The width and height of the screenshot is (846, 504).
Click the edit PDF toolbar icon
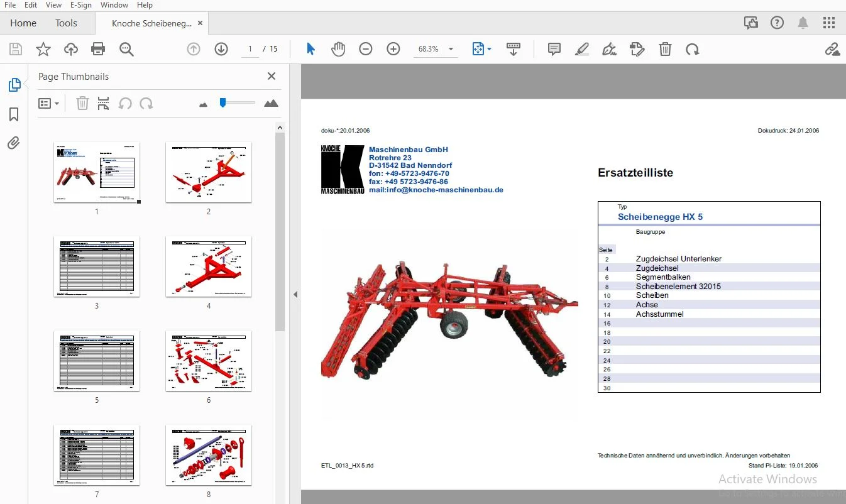coord(637,49)
